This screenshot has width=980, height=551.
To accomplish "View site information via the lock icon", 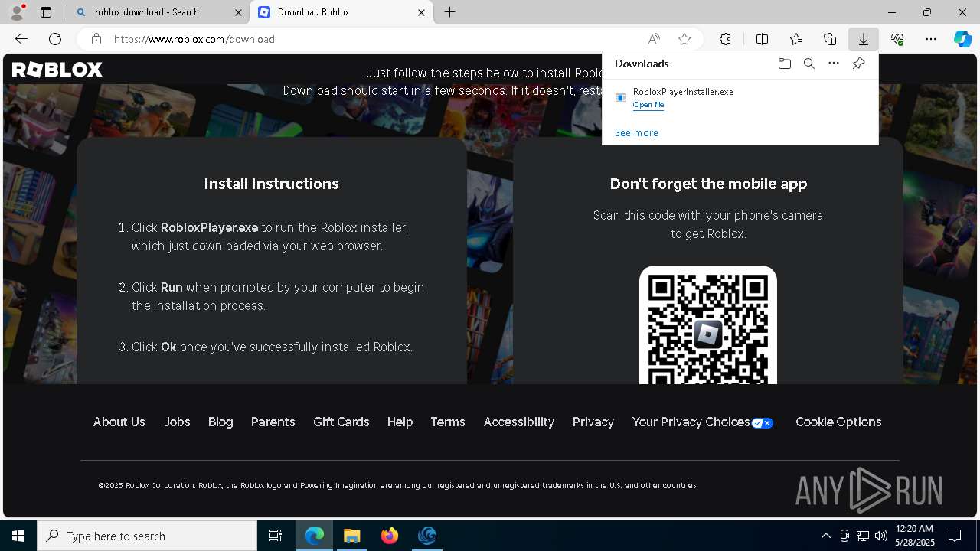I will click(96, 39).
